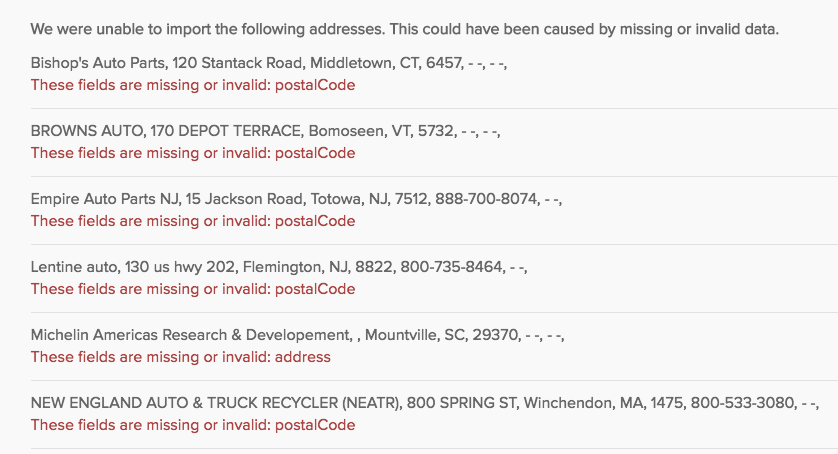Select the Lentine auto address line

point(279,267)
